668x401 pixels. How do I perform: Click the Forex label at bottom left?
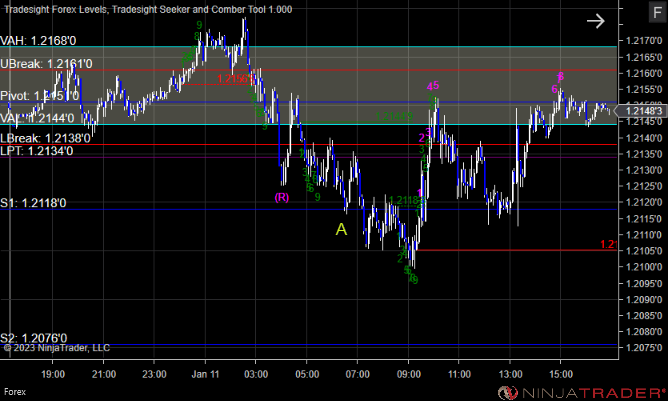pyautogui.click(x=15, y=392)
